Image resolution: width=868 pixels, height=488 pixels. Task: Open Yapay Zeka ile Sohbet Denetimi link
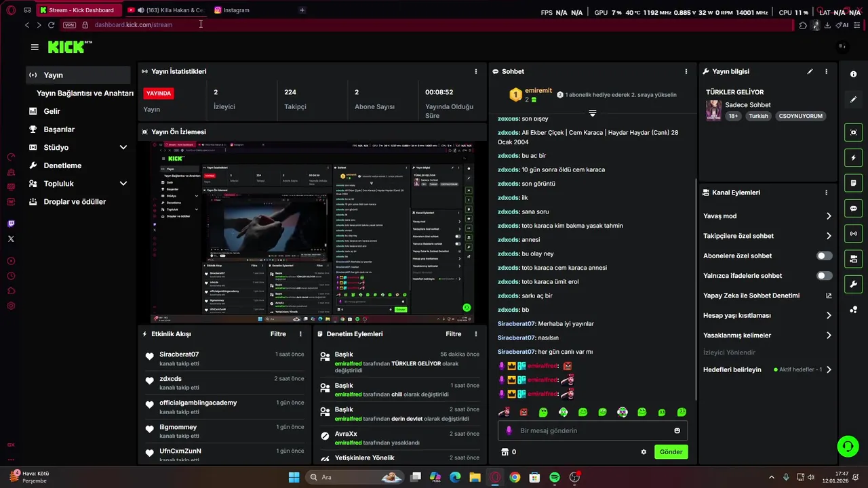point(767,296)
